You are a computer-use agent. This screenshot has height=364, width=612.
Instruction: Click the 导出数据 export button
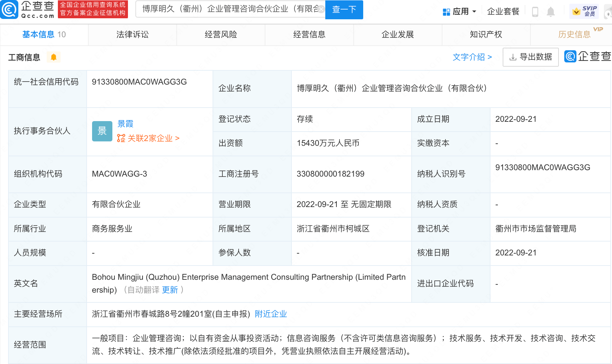(x=530, y=57)
